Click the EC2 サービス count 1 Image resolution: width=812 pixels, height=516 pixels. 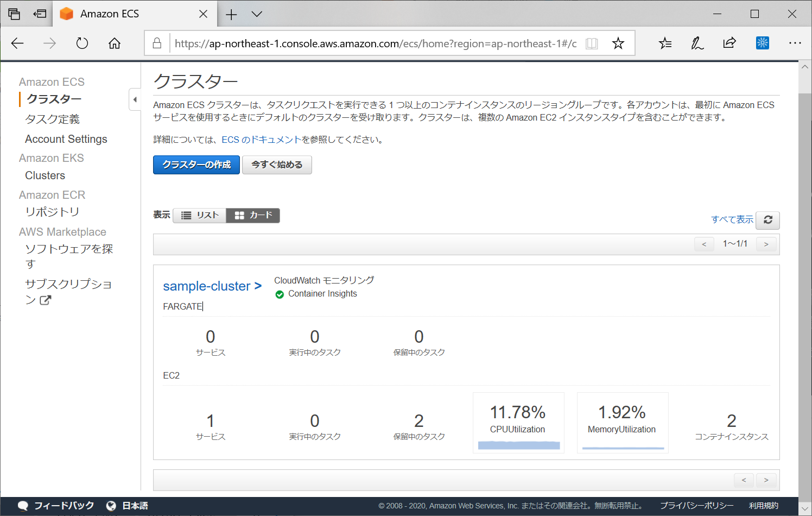(211, 421)
